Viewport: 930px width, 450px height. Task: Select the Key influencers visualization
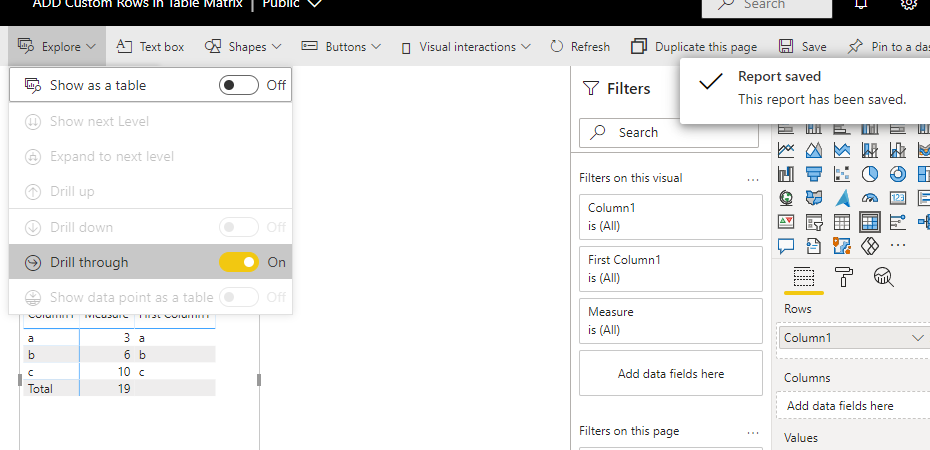pos(897,222)
